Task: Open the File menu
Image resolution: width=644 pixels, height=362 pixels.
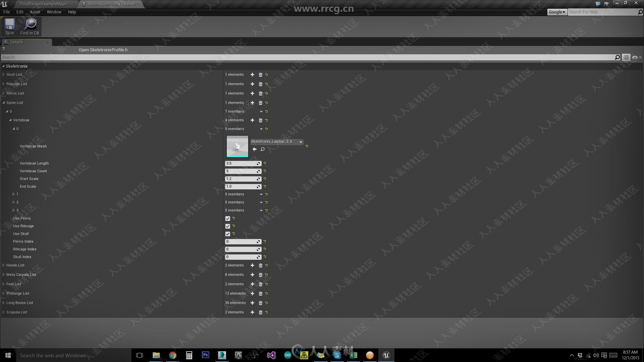Action: pos(6,12)
